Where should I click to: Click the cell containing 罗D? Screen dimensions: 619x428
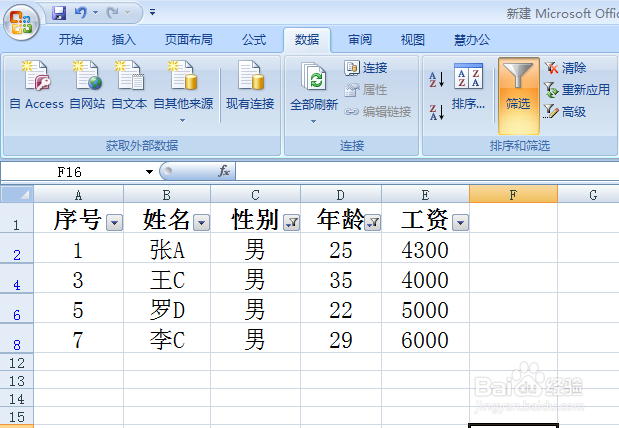[x=167, y=308]
